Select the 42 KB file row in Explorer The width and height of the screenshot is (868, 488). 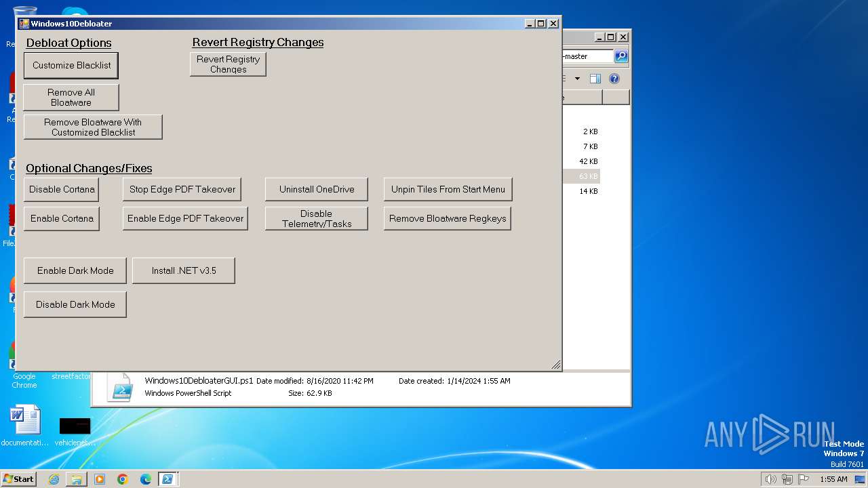coord(582,161)
